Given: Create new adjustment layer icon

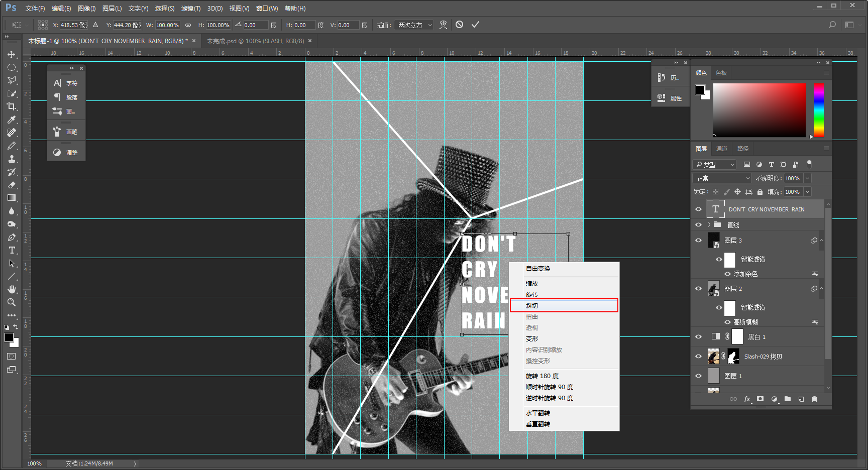Looking at the screenshot, I should click(x=774, y=399).
